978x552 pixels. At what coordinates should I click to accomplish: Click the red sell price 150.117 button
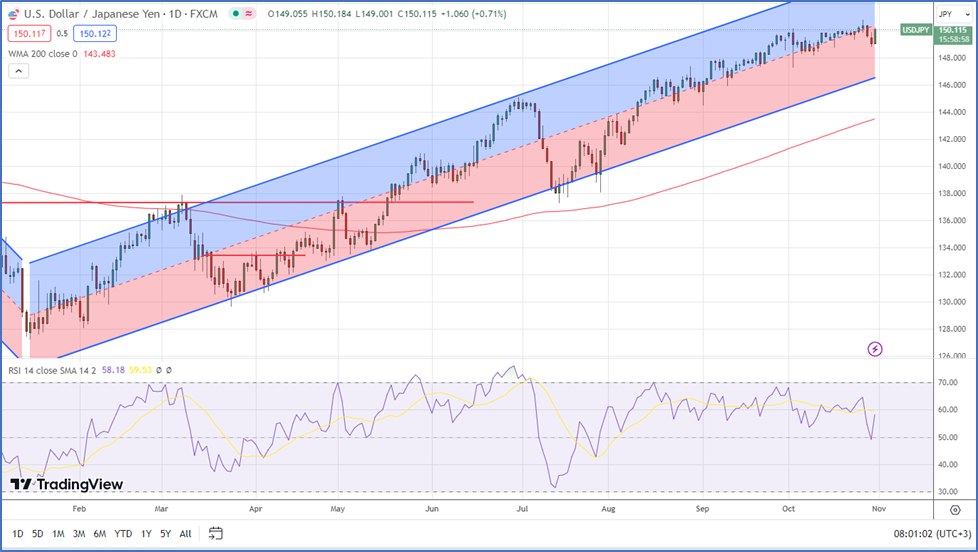click(30, 34)
